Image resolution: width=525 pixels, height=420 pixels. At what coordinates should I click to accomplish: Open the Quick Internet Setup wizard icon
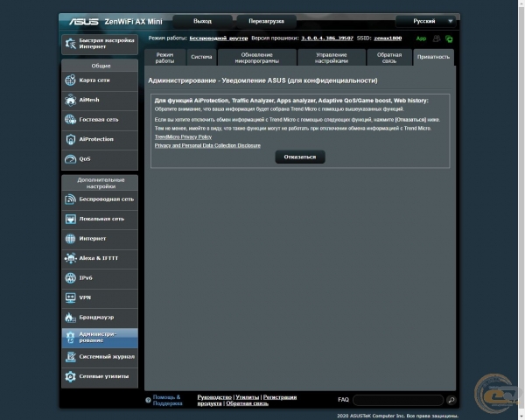70,44
